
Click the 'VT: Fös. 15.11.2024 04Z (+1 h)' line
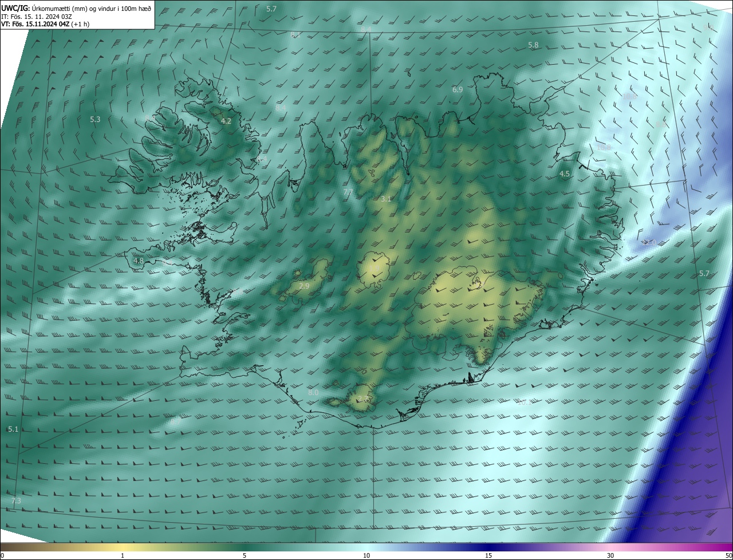45,24
